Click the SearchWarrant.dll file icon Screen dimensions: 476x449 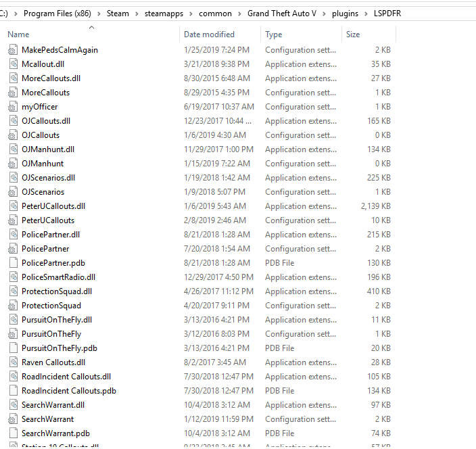tap(13, 404)
